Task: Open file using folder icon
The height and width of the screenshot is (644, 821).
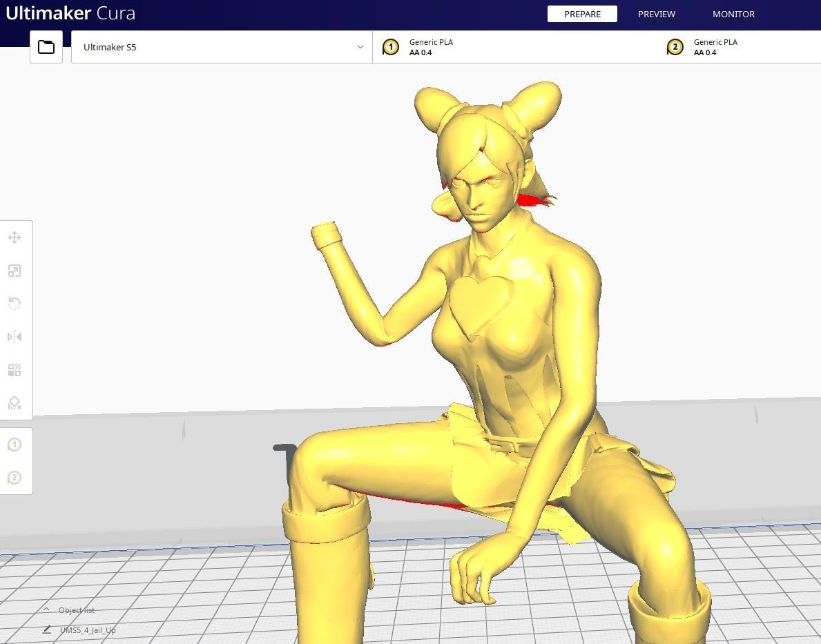Action: (46, 47)
